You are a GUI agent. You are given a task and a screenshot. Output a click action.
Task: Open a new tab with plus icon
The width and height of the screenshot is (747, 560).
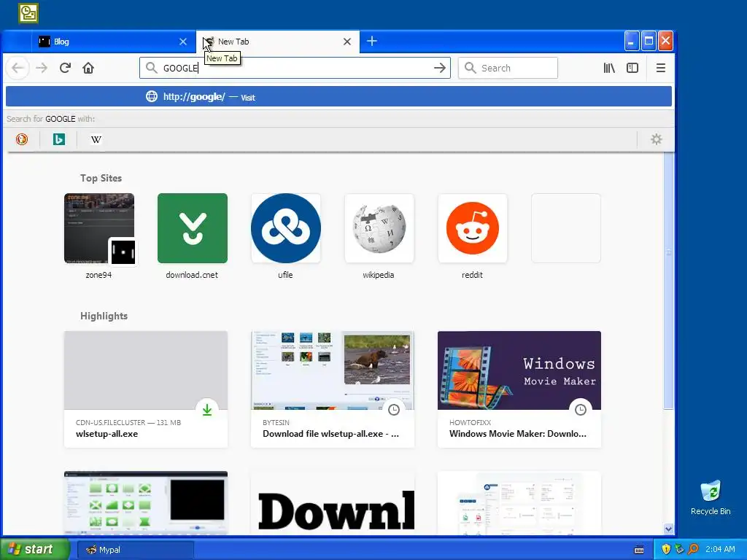tap(372, 42)
